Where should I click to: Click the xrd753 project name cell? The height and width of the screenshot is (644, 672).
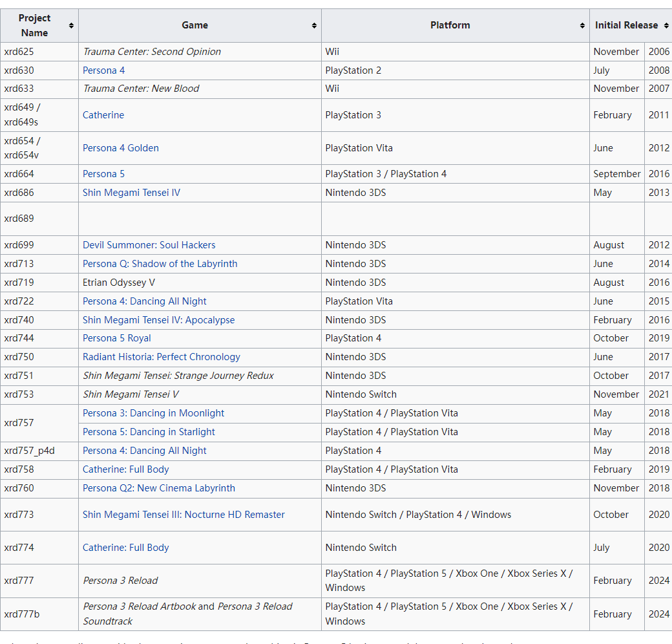pyautogui.click(x=39, y=394)
